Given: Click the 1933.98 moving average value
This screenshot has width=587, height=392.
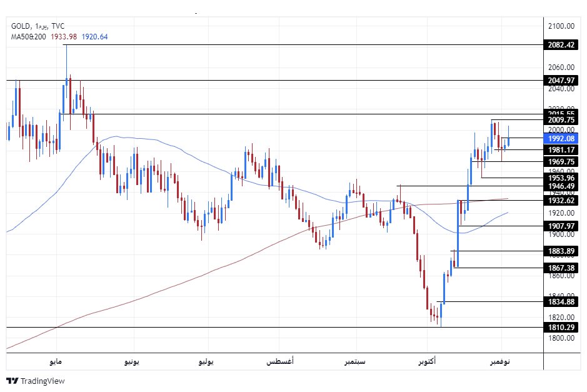Looking at the screenshot, I should 64,37.
